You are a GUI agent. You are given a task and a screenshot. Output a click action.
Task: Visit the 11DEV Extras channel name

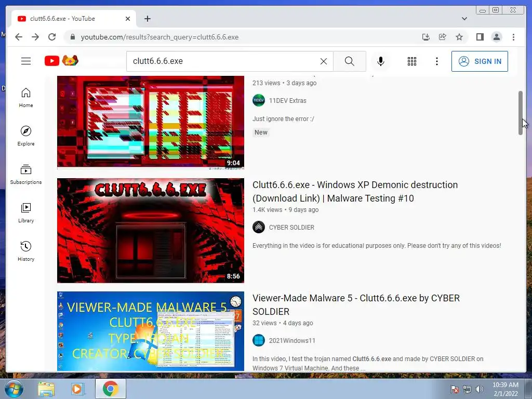coord(288,101)
